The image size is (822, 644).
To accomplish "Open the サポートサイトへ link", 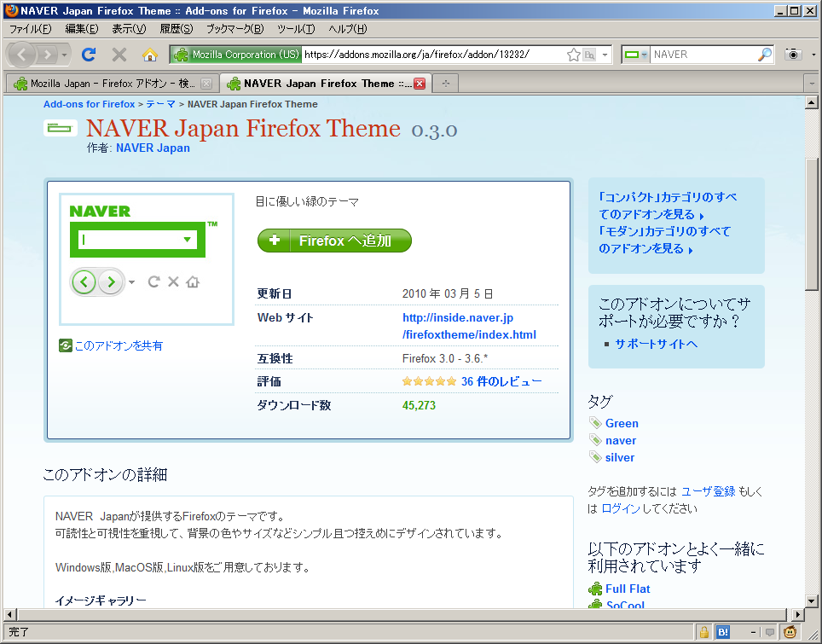I will point(657,344).
